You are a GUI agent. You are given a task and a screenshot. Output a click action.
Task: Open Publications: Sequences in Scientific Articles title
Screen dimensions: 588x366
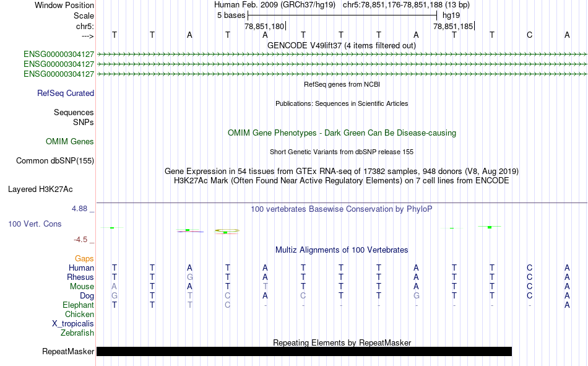coord(341,103)
